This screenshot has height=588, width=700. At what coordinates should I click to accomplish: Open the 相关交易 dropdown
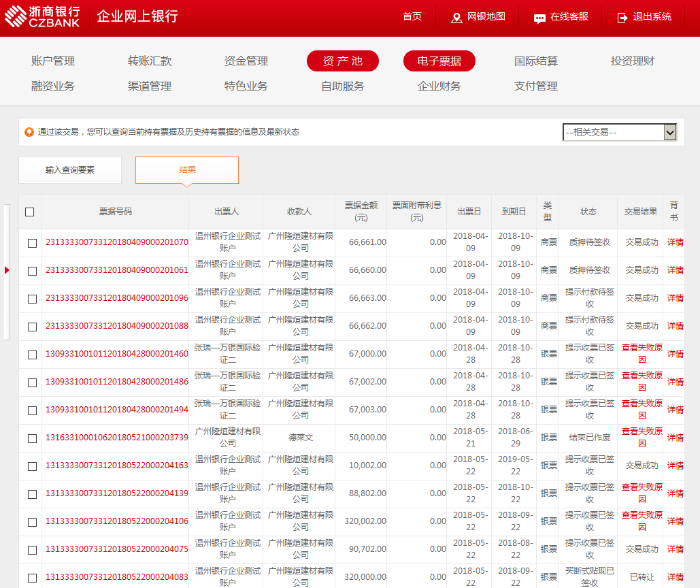point(620,132)
